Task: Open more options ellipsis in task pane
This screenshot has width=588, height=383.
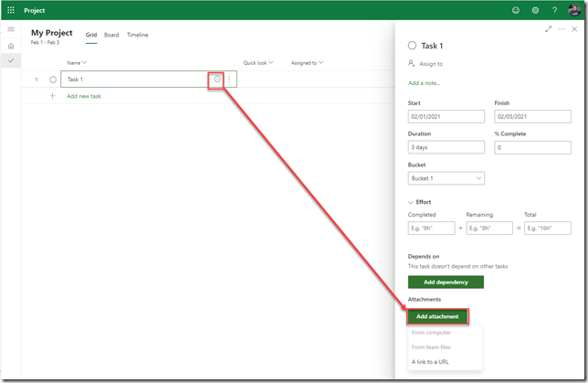Action: 562,29
